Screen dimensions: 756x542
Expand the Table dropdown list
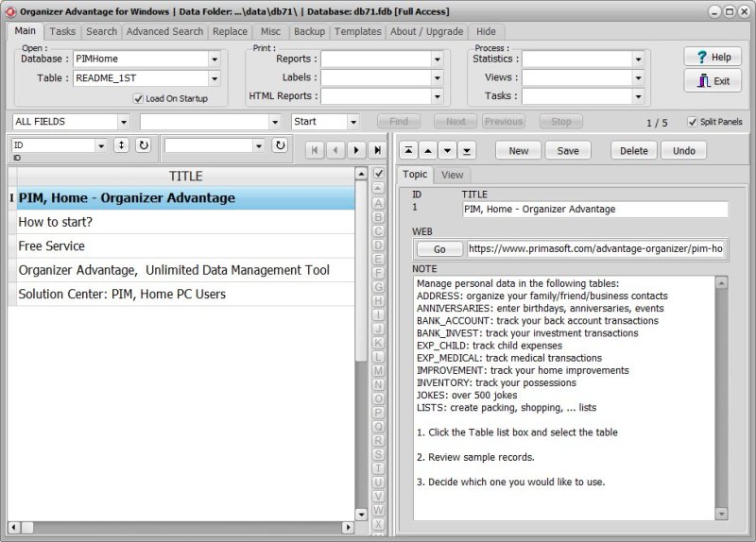(215, 78)
